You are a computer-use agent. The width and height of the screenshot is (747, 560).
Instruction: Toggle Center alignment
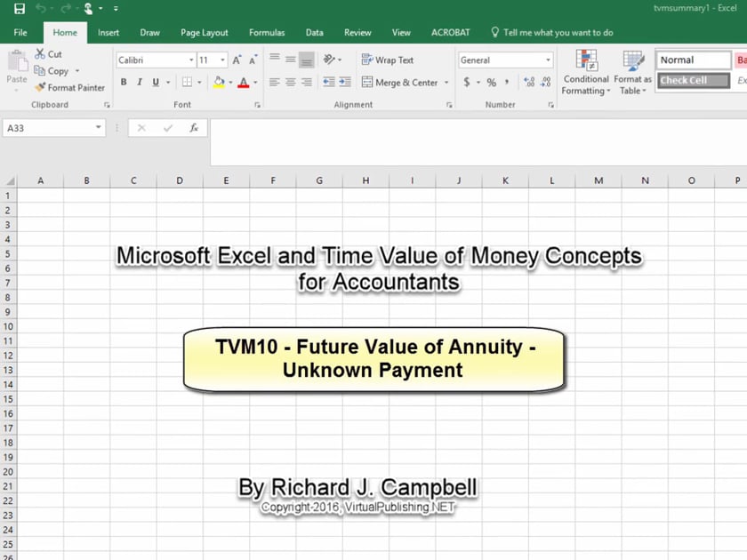pos(291,82)
